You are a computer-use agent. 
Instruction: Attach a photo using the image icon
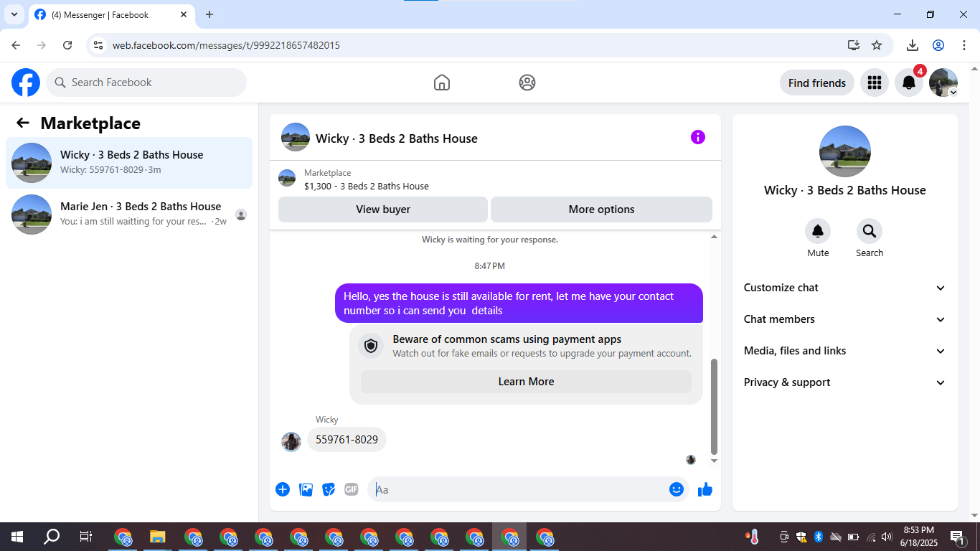pos(306,489)
